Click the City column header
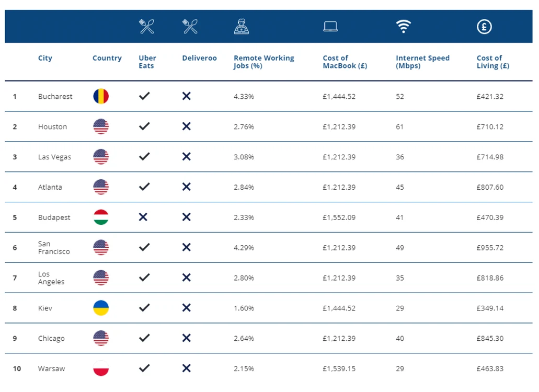This screenshot has width=539, height=392. (45, 58)
